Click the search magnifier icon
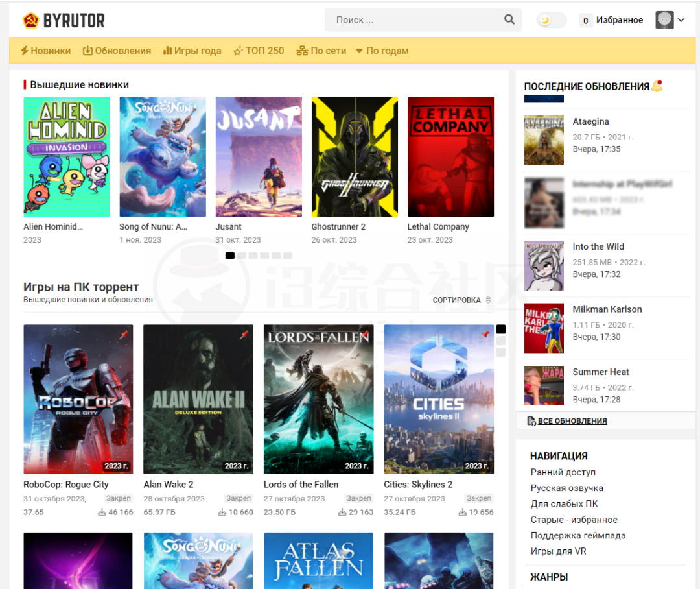 pos(509,19)
